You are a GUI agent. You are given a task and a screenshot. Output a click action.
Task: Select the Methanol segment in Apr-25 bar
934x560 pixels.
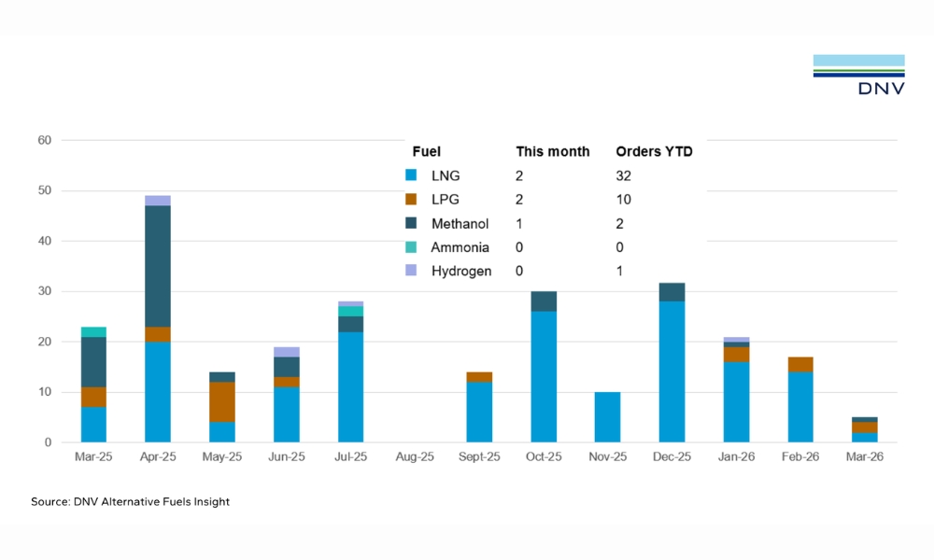(x=157, y=266)
